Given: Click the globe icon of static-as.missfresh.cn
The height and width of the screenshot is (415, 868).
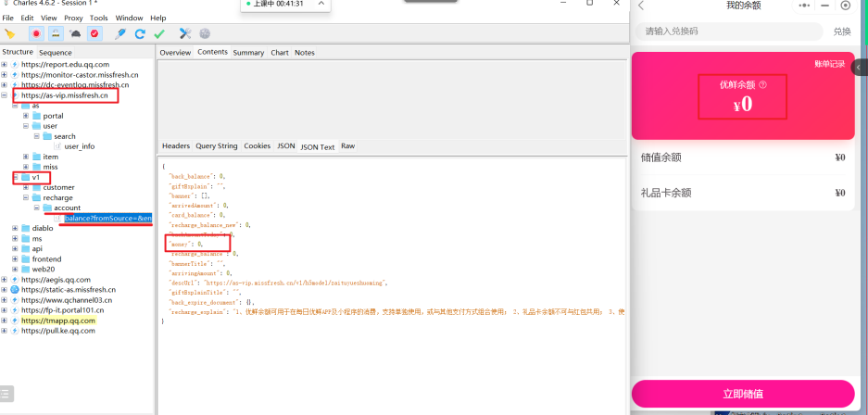Looking at the screenshot, I should pos(15,289).
